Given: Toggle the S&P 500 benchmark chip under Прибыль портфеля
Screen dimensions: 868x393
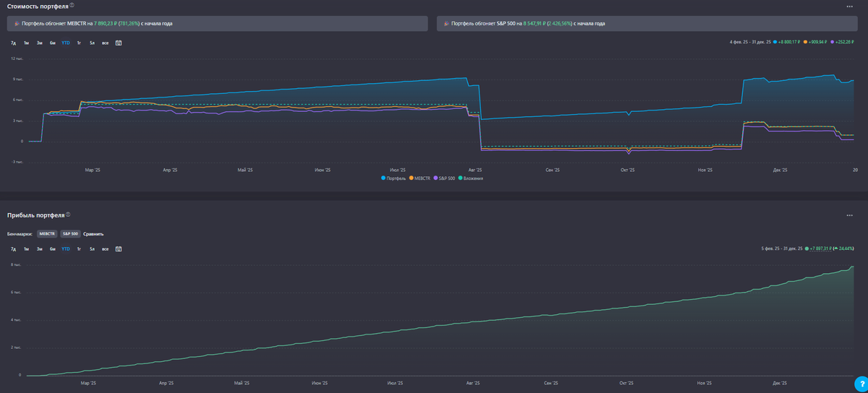Looking at the screenshot, I should (70, 233).
